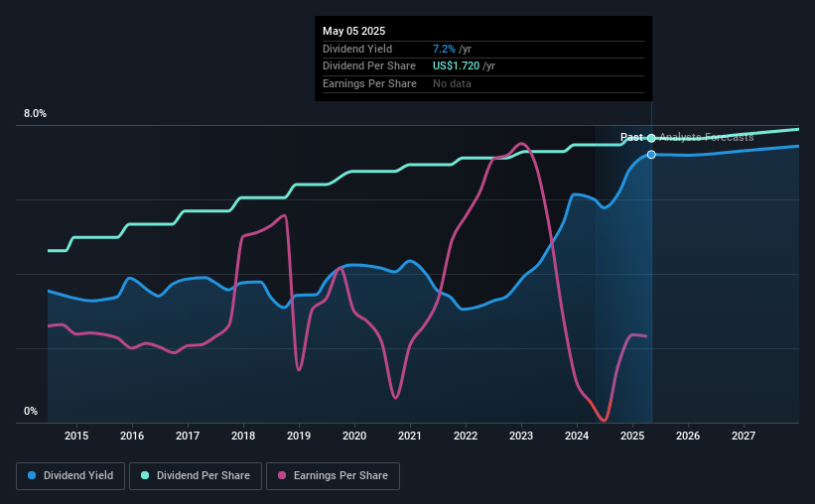Click the 2025 x-axis label
This screenshot has height=504, width=815.
(x=632, y=436)
